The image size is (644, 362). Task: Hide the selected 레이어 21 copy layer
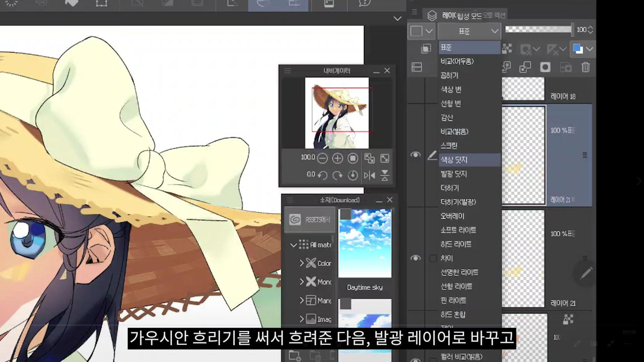pyautogui.click(x=415, y=155)
